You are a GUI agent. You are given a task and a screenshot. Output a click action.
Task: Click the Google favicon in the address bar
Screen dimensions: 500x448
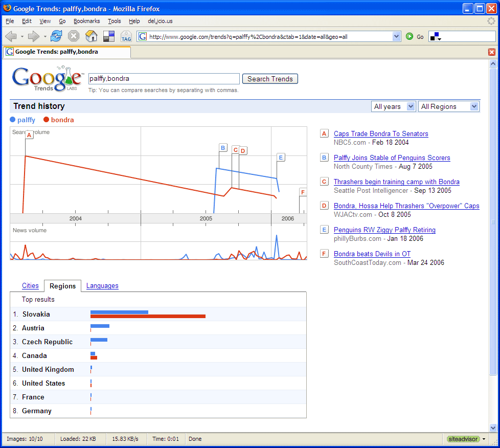click(143, 36)
